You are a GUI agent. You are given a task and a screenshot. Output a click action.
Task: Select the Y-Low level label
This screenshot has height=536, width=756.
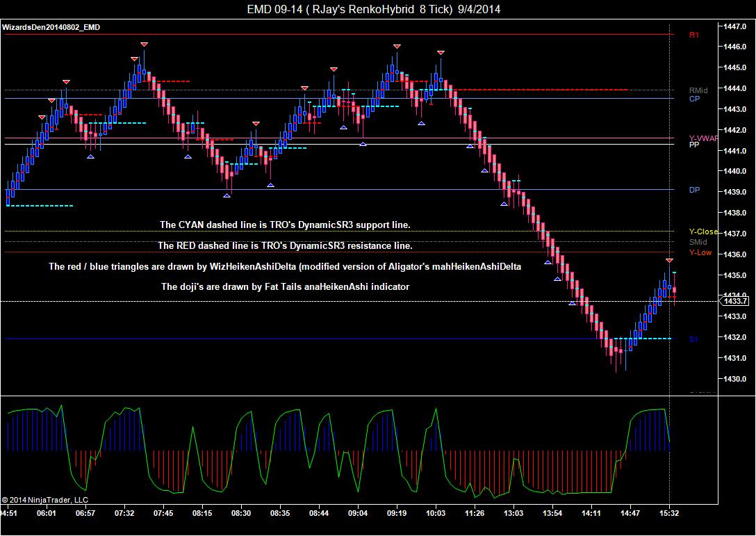pyautogui.click(x=700, y=252)
